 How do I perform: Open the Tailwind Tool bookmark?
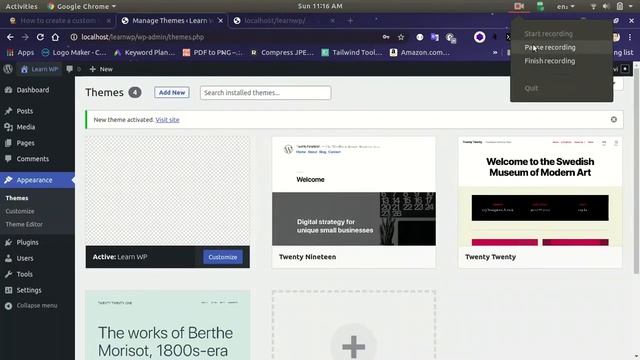(x=352, y=52)
